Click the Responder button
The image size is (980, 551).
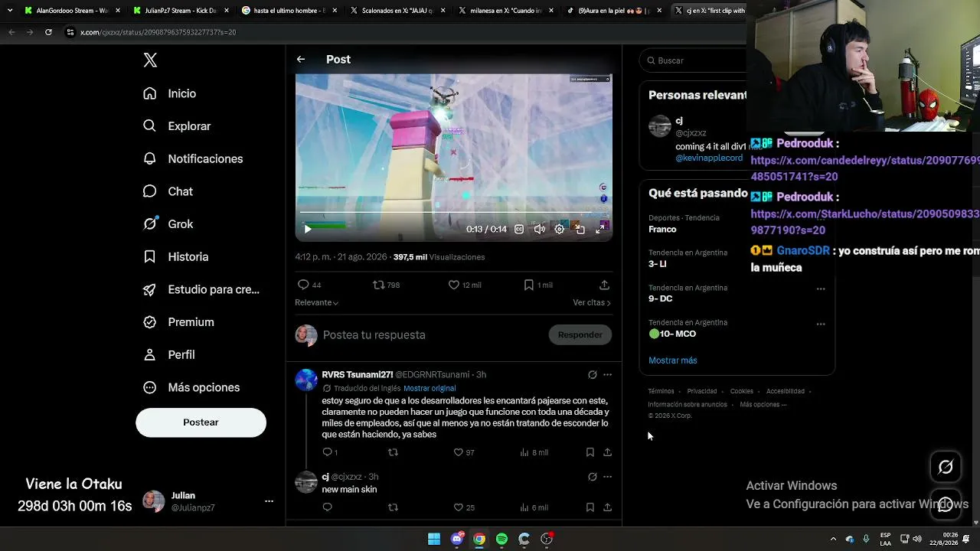(580, 334)
